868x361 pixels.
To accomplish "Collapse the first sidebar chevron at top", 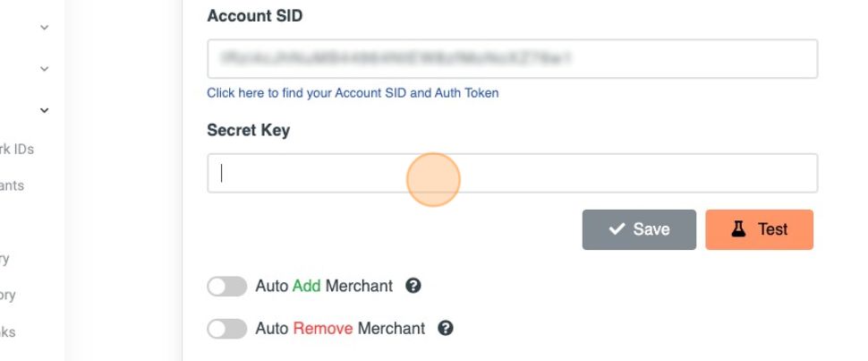I will pos(44,28).
